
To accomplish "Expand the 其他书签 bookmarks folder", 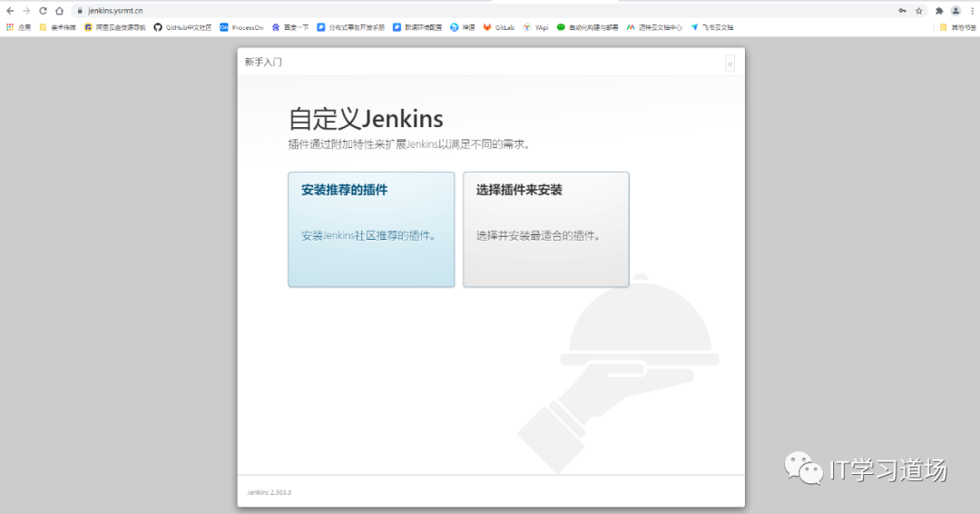I will pos(958,27).
